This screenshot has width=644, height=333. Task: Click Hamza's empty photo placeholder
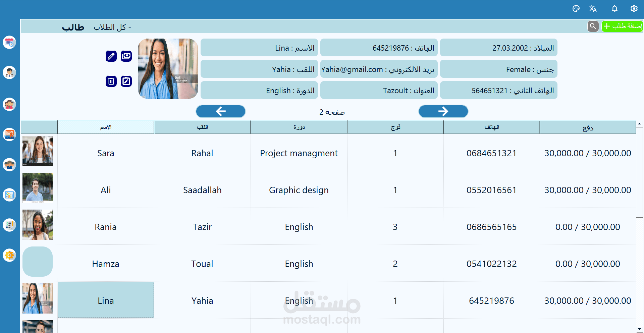pos(38,262)
